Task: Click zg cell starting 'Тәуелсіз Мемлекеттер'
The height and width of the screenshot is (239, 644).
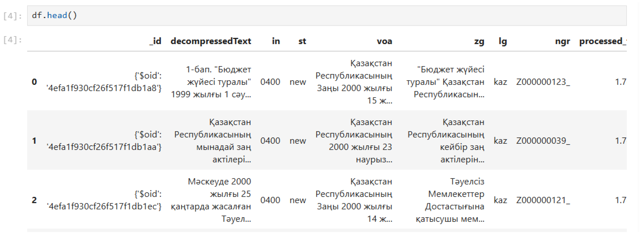Action: pyautogui.click(x=450, y=200)
